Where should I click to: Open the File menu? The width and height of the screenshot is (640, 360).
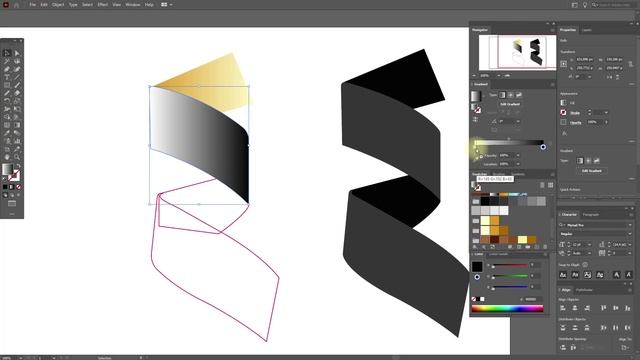(32, 4)
